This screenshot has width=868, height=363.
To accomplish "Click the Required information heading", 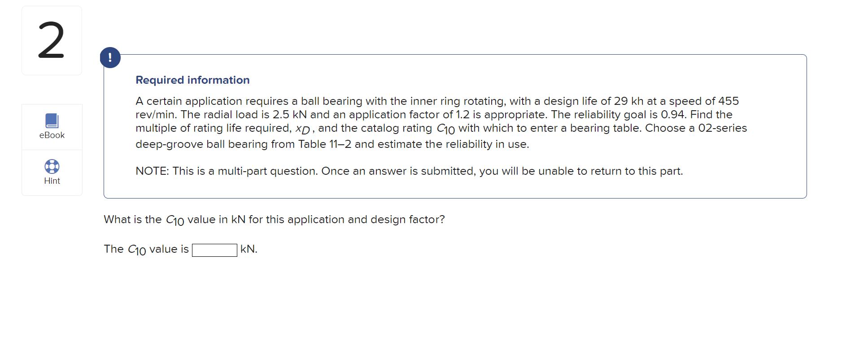I will click(x=192, y=80).
